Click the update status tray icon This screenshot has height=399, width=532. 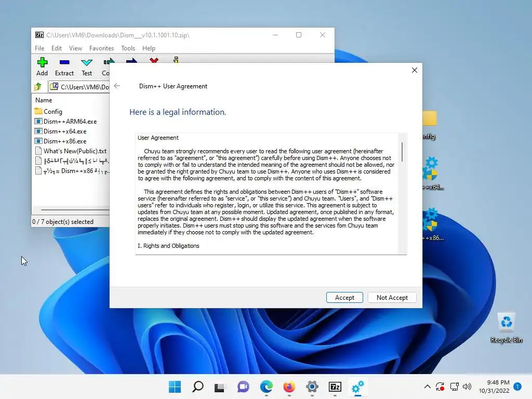click(440, 387)
